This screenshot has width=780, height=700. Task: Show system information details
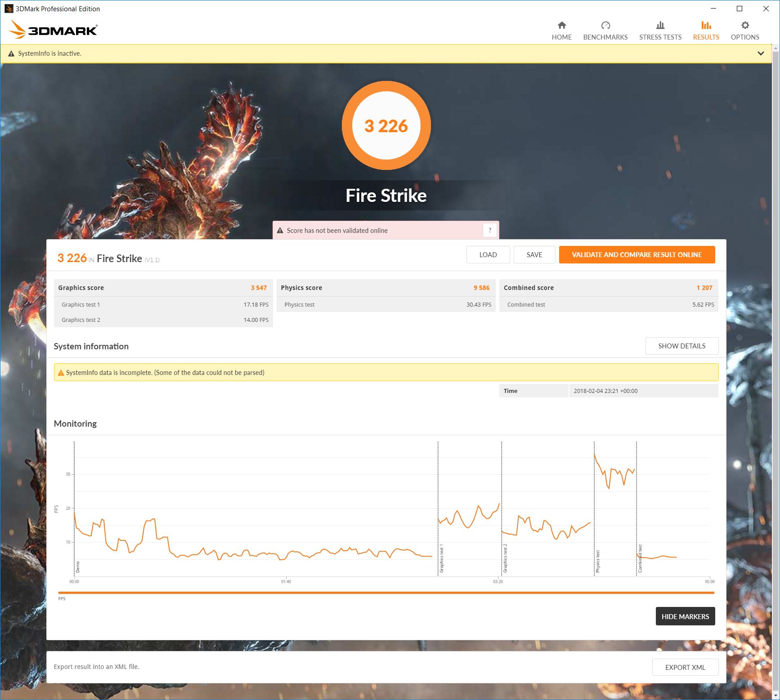682,346
